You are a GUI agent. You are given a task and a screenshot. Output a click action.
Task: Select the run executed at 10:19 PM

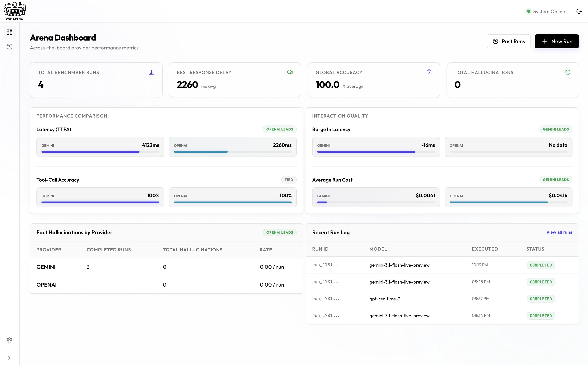pyautogui.click(x=442, y=265)
